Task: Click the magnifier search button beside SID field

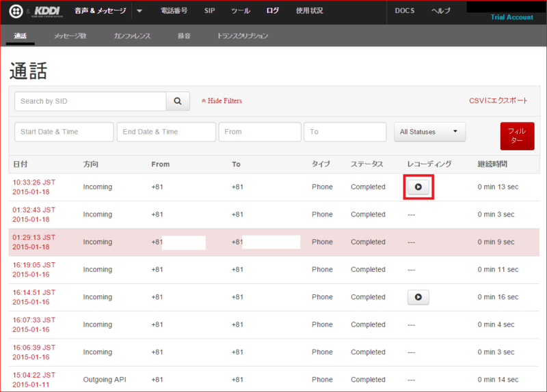Action: [178, 101]
